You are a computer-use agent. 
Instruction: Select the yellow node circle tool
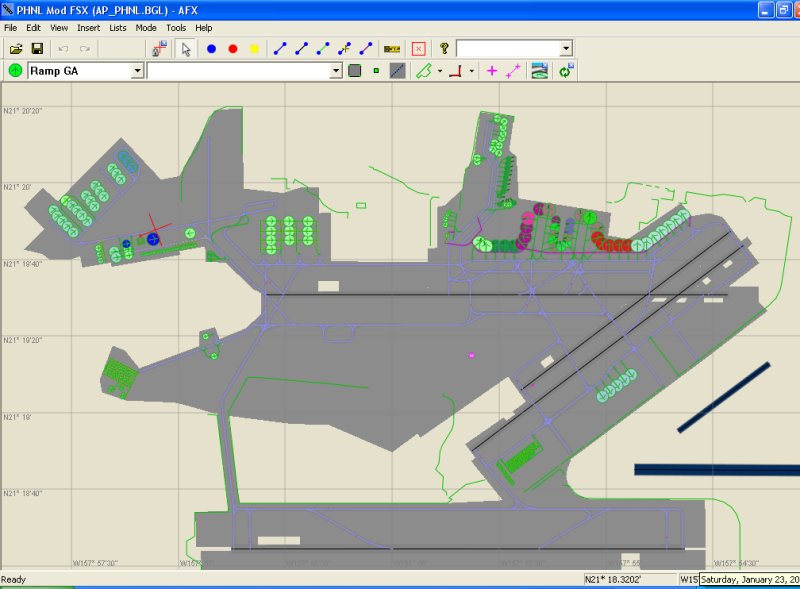(254, 48)
